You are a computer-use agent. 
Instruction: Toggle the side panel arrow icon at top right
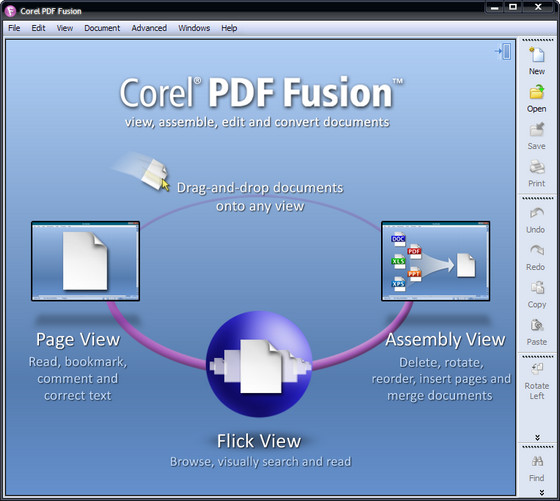(503, 51)
